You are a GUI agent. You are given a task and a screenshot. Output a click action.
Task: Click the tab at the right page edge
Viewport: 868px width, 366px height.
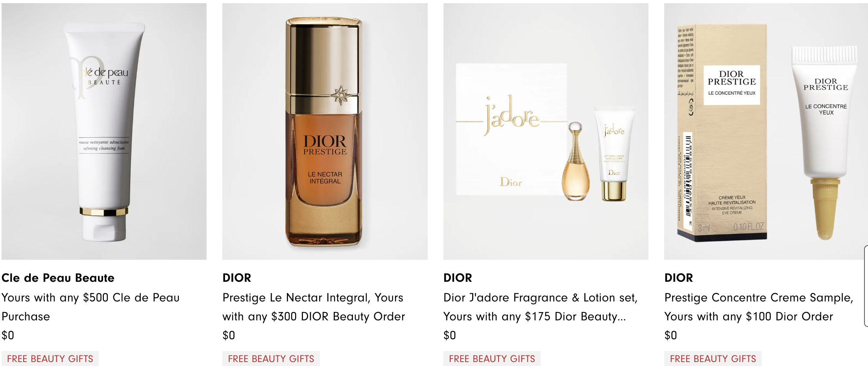866,286
